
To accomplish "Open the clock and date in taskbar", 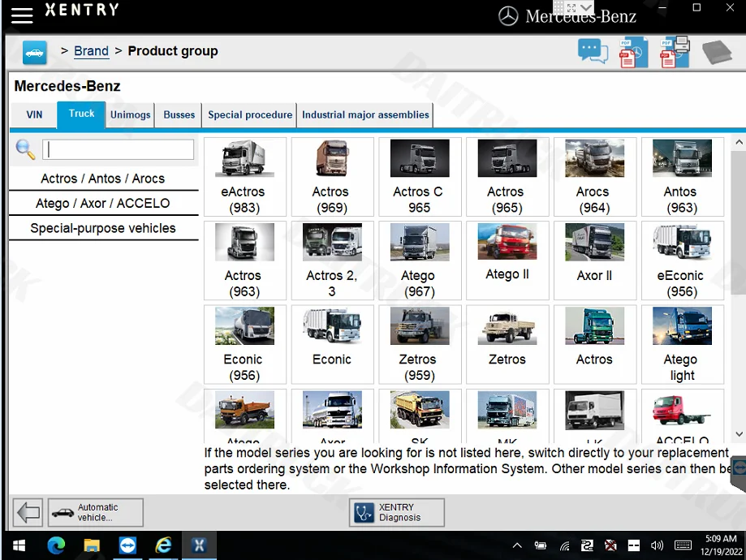I will (721, 545).
